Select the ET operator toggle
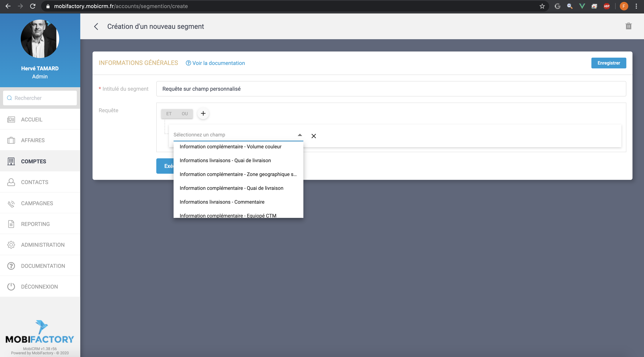644x357 pixels. 169,114
